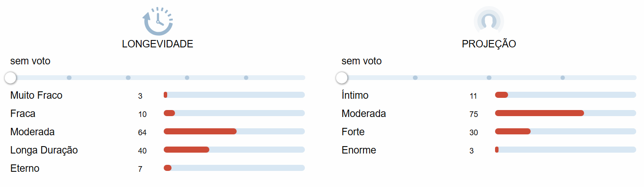Screen dimensions: 644x187
Task: Select last dot on Longevidade slider
Action: tap(246, 78)
